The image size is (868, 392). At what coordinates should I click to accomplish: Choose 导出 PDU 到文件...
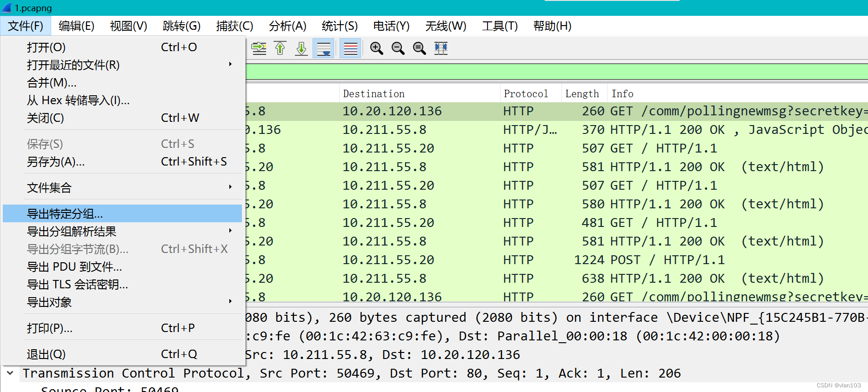(122, 267)
